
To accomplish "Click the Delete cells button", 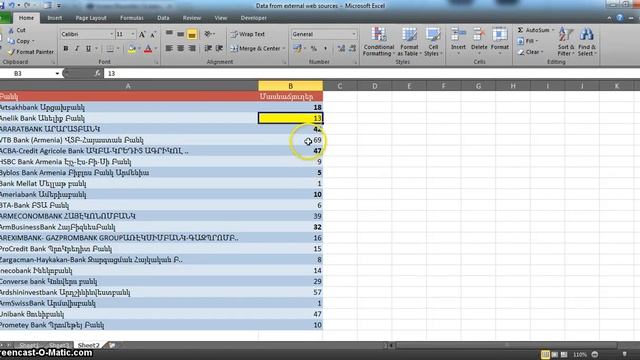I will click(479, 40).
